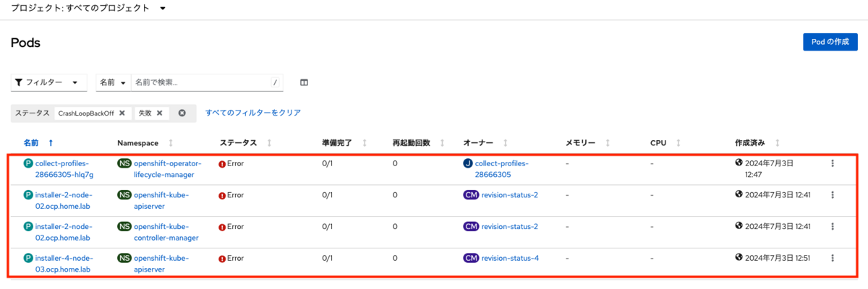
Task: Open the column management icon
Action: [304, 82]
